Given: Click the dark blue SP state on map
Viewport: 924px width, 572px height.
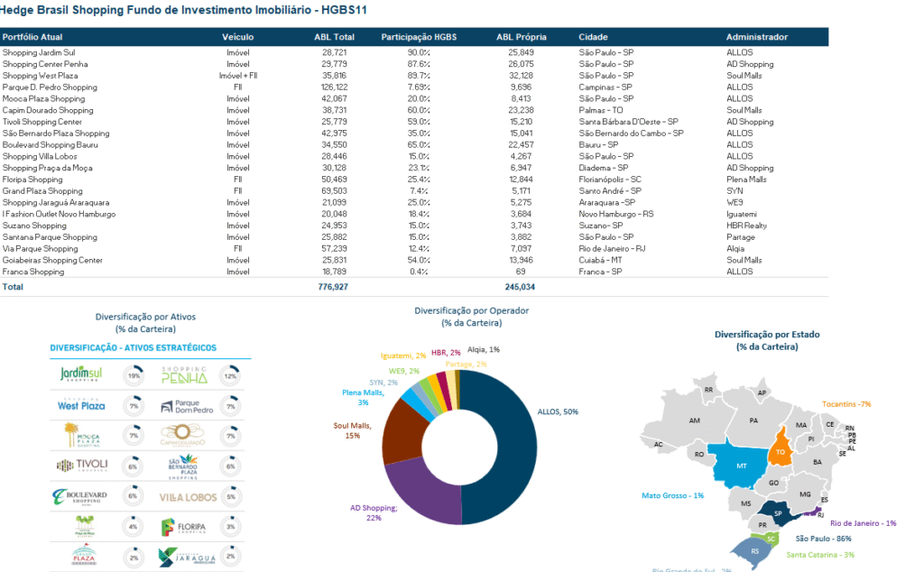Looking at the screenshot, I should click(x=780, y=512).
